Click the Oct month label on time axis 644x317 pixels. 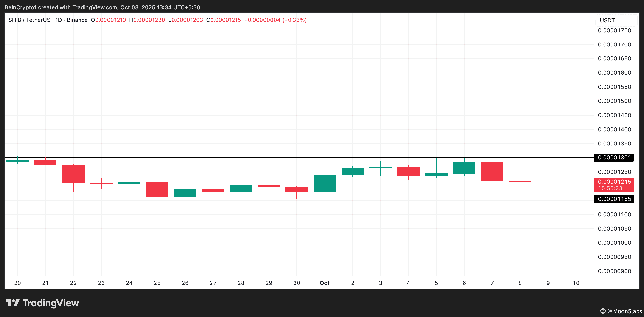point(325,283)
